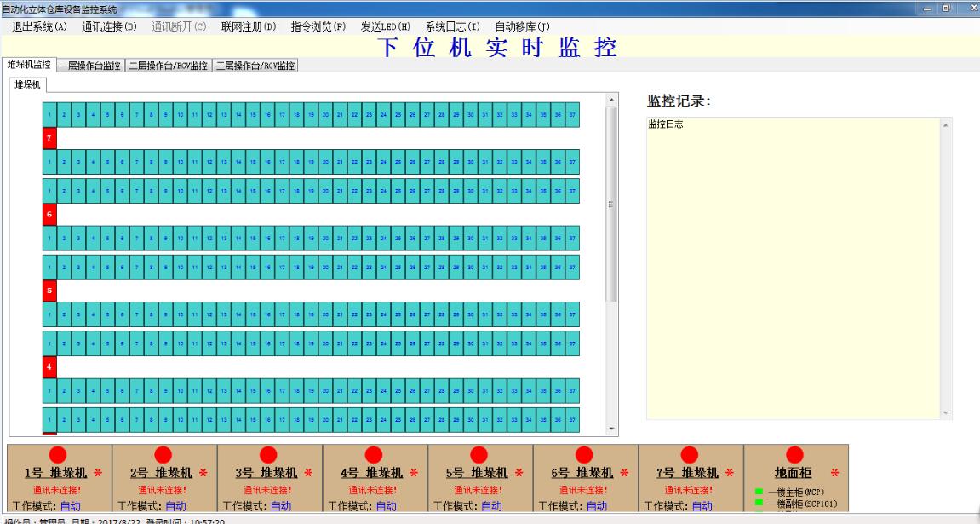Click the red row marker labeled 7
Image resolution: width=980 pixels, height=524 pixels.
[x=48, y=136]
